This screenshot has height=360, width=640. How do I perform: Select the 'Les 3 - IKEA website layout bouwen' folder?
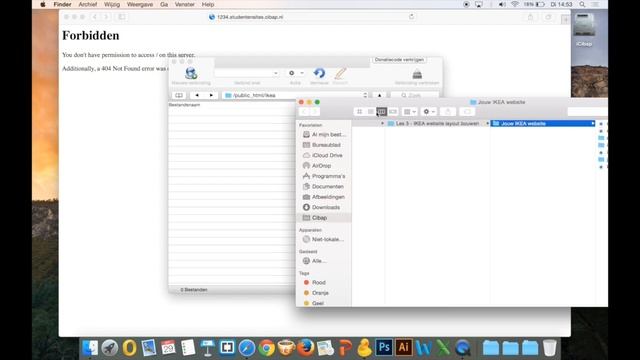point(437,123)
